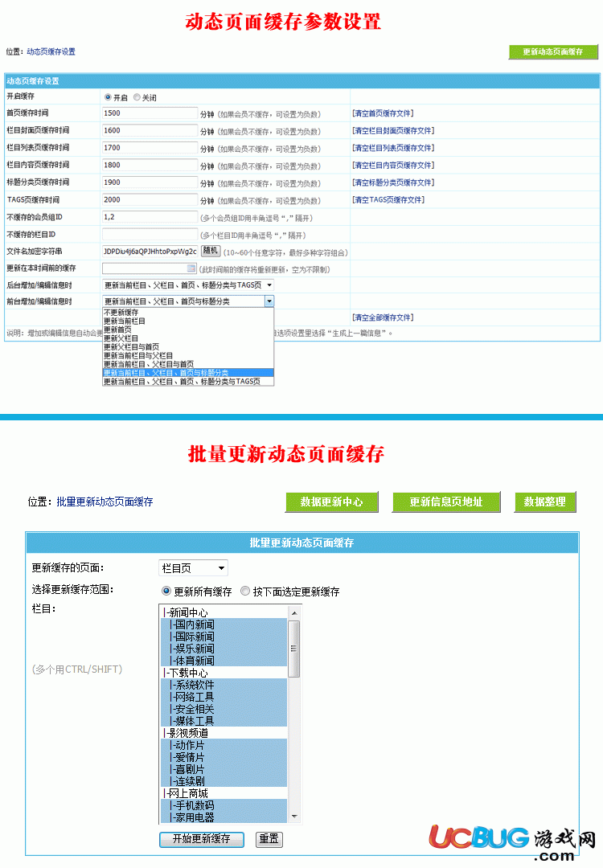Image resolution: width=603 pixels, height=868 pixels.
Task: Select 安全相关 in column list
Action: pyautogui.click(x=224, y=709)
